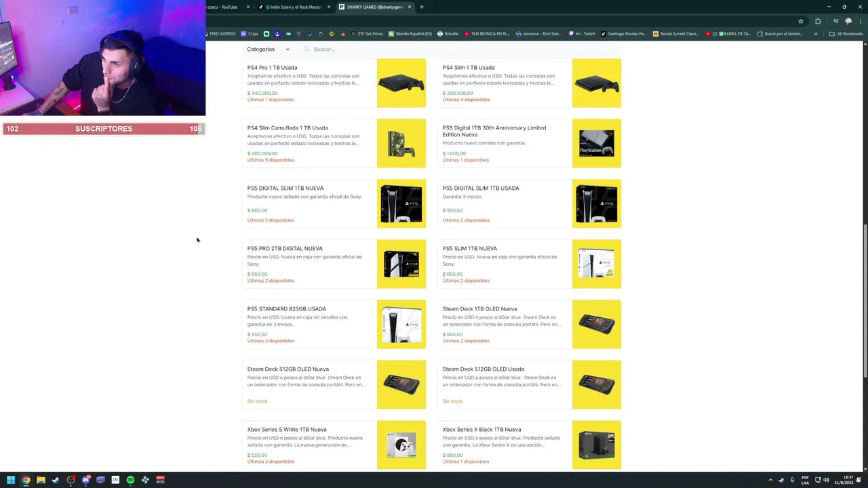Open the Tanuki Sunset Classi... bookmark
This screenshot has height=488, width=868.
676,34
